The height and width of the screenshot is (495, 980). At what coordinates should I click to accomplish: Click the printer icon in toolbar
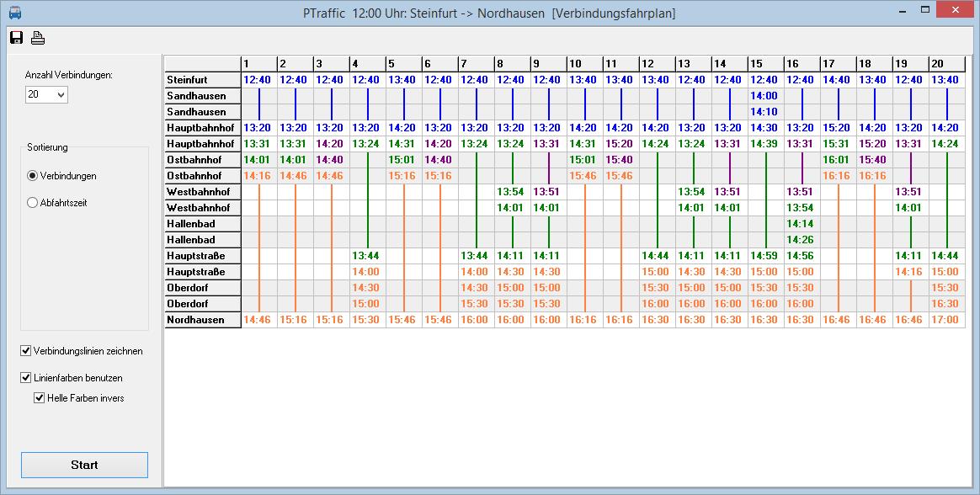click(x=38, y=37)
